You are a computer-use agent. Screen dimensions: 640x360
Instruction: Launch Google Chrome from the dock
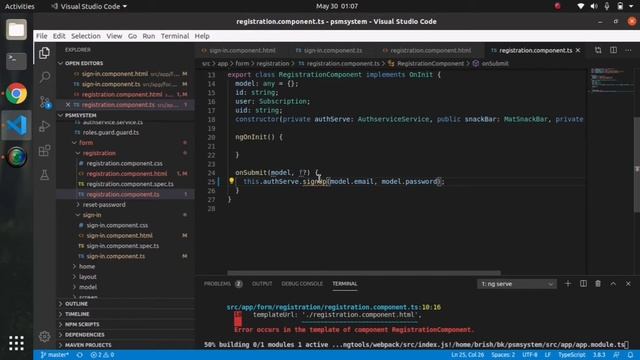[x=16, y=93]
